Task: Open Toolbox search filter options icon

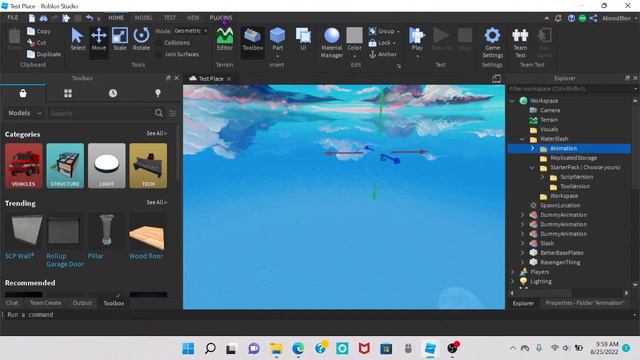Action: (173, 113)
